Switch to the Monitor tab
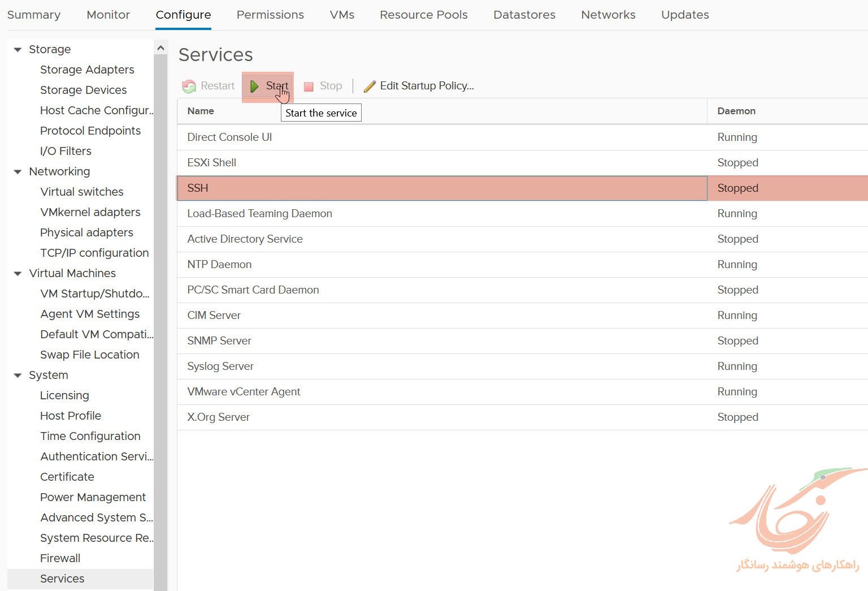This screenshot has width=868, height=591. (x=108, y=15)
